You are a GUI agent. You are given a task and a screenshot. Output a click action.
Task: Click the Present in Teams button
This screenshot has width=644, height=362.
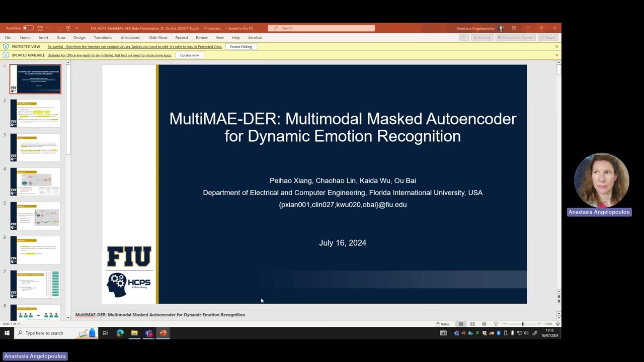[x=515, y=38]
